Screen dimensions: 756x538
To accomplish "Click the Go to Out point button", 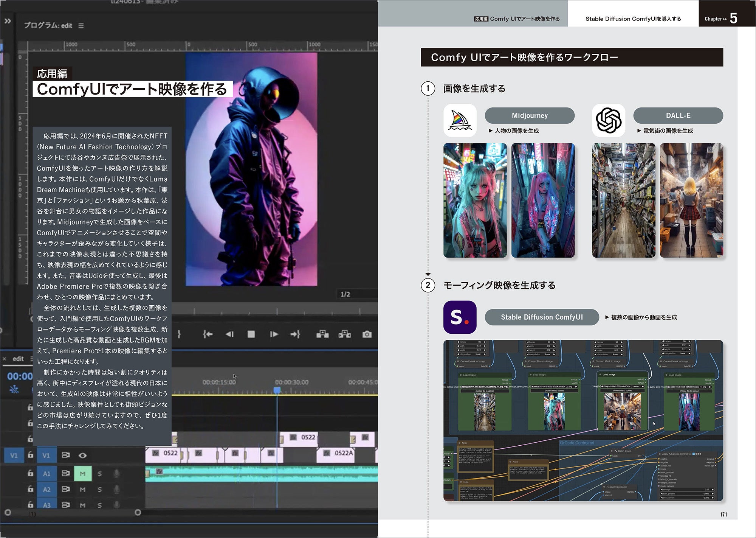I will point(295,334).
